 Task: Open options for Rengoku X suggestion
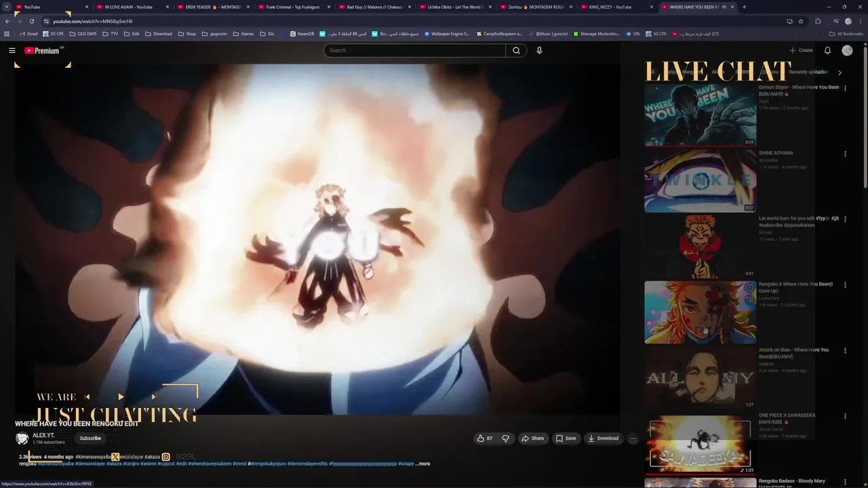pos(845,285)
